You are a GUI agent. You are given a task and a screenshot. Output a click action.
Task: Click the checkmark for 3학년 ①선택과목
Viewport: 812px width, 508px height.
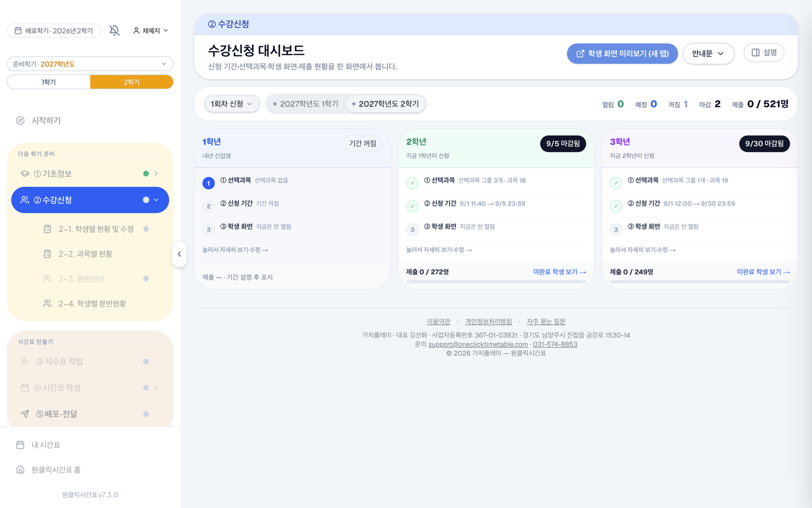point(616,183)
